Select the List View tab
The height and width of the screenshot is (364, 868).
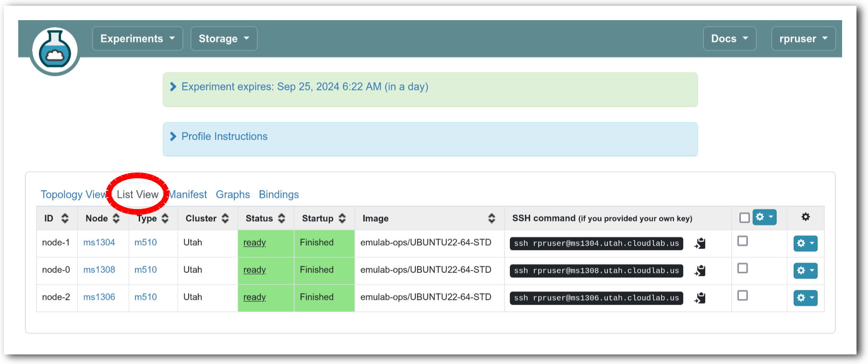click(x=137, y=195)
